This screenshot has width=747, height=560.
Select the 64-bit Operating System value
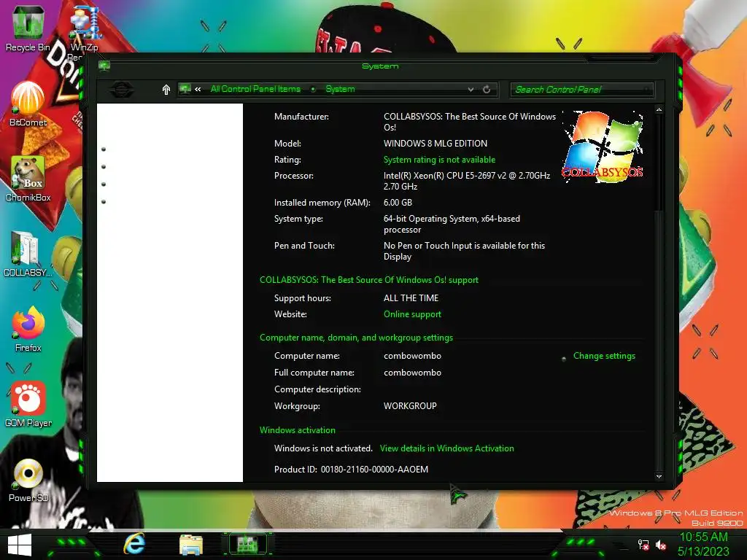point(452,224)
